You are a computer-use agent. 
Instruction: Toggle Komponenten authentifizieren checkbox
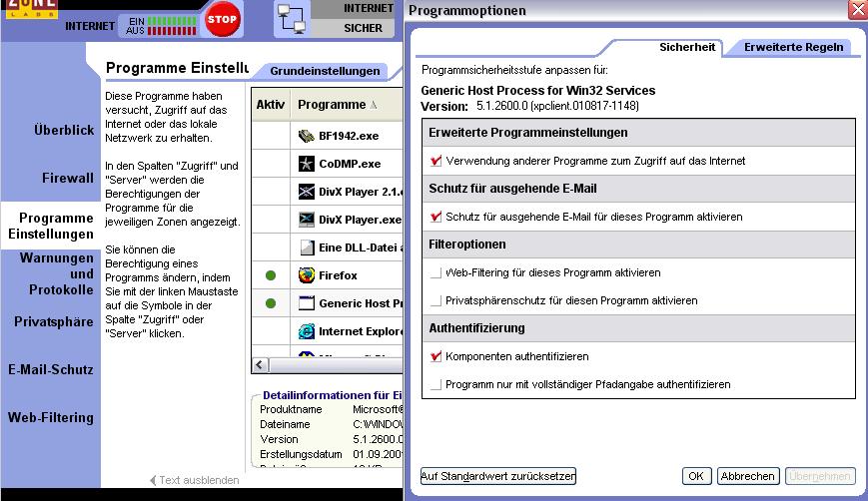click(436, 356)
